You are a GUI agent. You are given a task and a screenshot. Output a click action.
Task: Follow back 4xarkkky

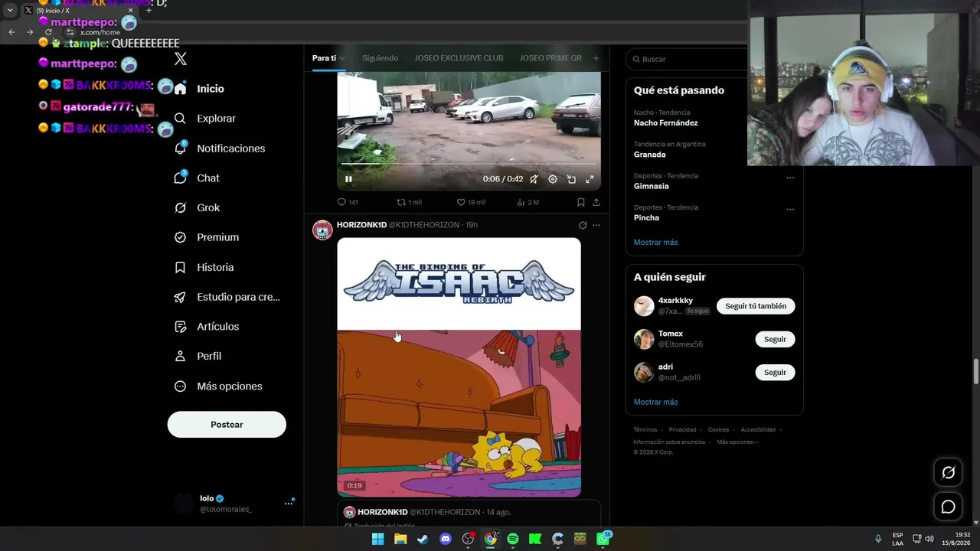pyautogui.click(x=756, y=306)
